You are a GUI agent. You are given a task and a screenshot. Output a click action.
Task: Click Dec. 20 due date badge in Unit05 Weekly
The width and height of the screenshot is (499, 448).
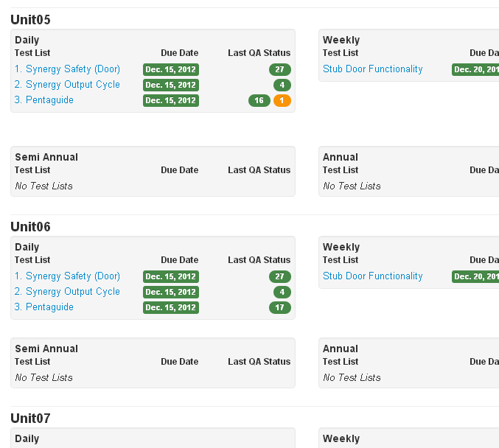click(x=475, y=70)
